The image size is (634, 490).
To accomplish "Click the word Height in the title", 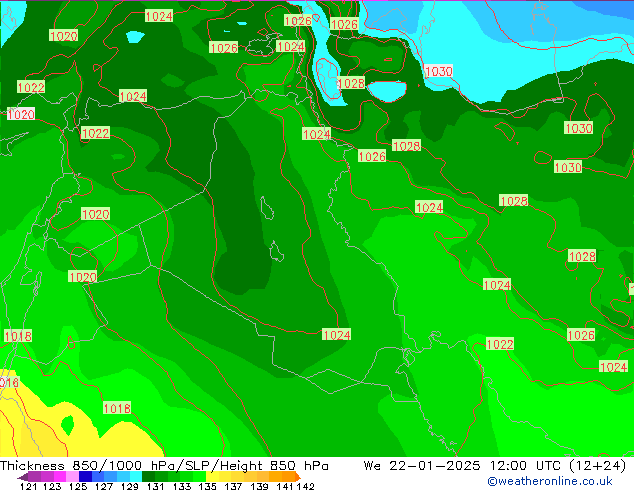I will click(x=241, y=466).
